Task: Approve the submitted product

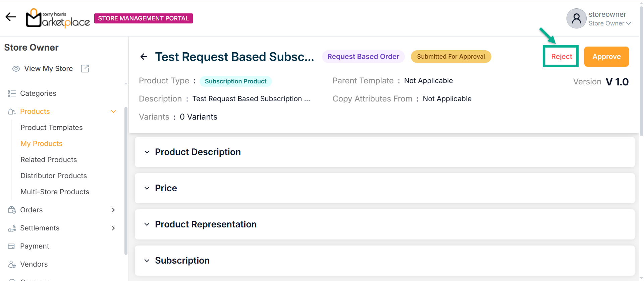Action: point(606,57)
